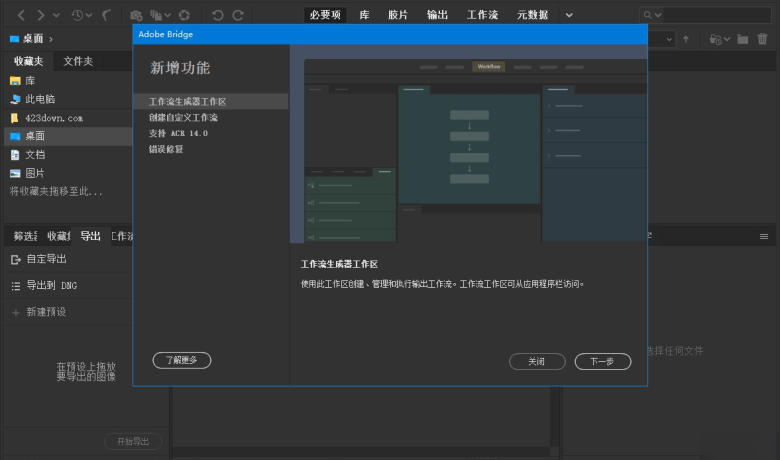The height and width of the screenshot is (460, 780).
Task: Switch to the 库 workspace
Action: click(365, 15)
